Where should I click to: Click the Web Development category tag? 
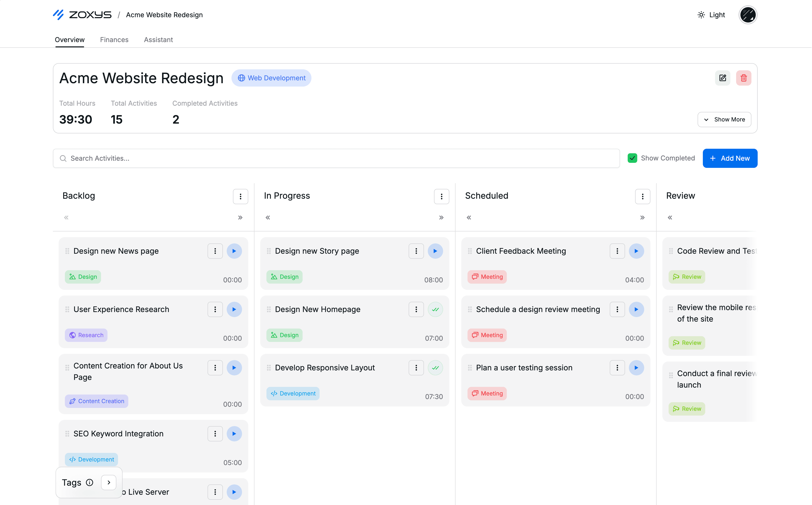click(271, 78)
